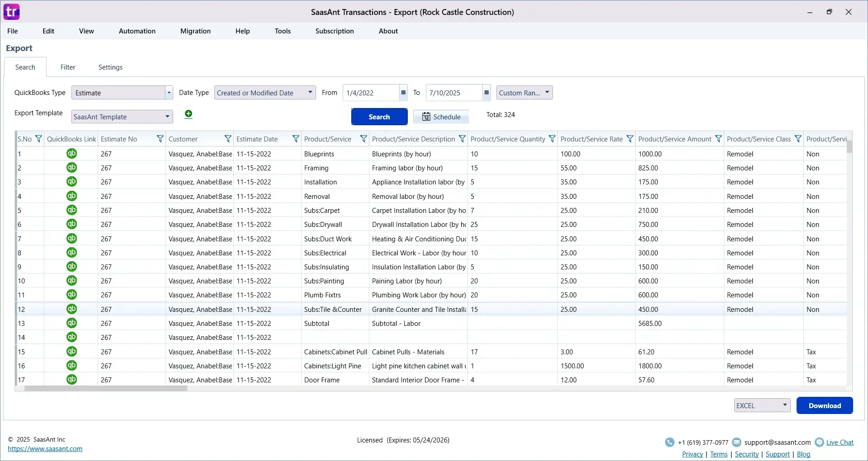The height and width of the screenshot is (461, 868).
Task: Open the Blog link
Action: 803,454
